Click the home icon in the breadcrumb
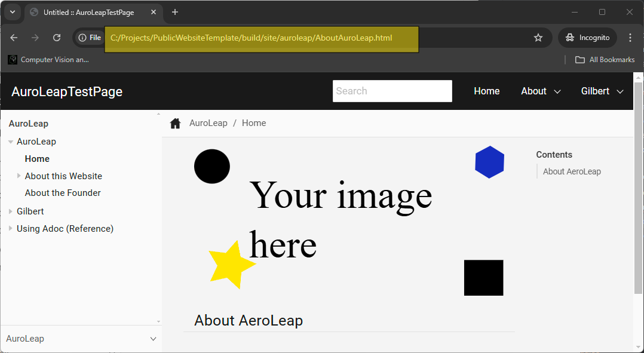This screenshot has width=644, height=353. click(x=175, y=123)
